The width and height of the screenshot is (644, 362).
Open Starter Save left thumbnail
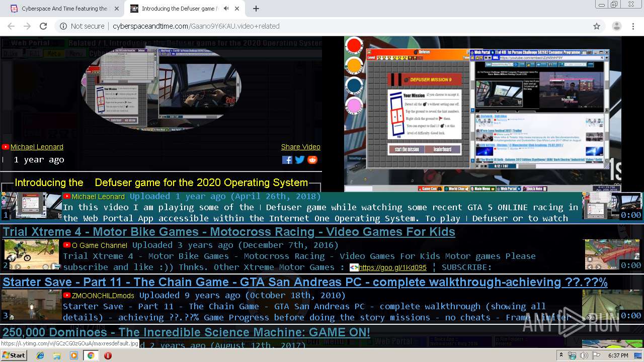click(x=31, y=305)
